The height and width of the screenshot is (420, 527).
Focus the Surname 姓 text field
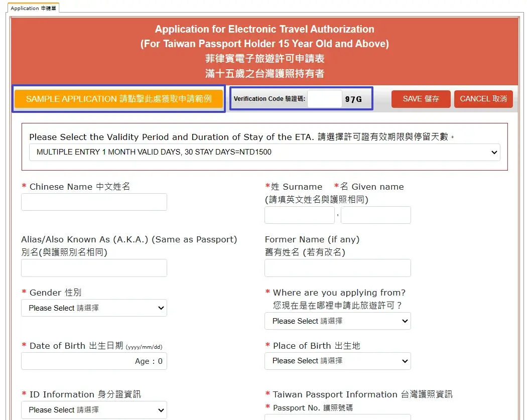pos(299,215)
